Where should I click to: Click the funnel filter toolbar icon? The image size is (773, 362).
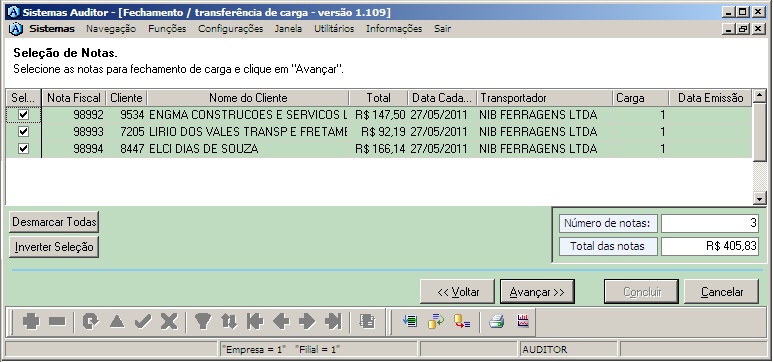point(202,322)
